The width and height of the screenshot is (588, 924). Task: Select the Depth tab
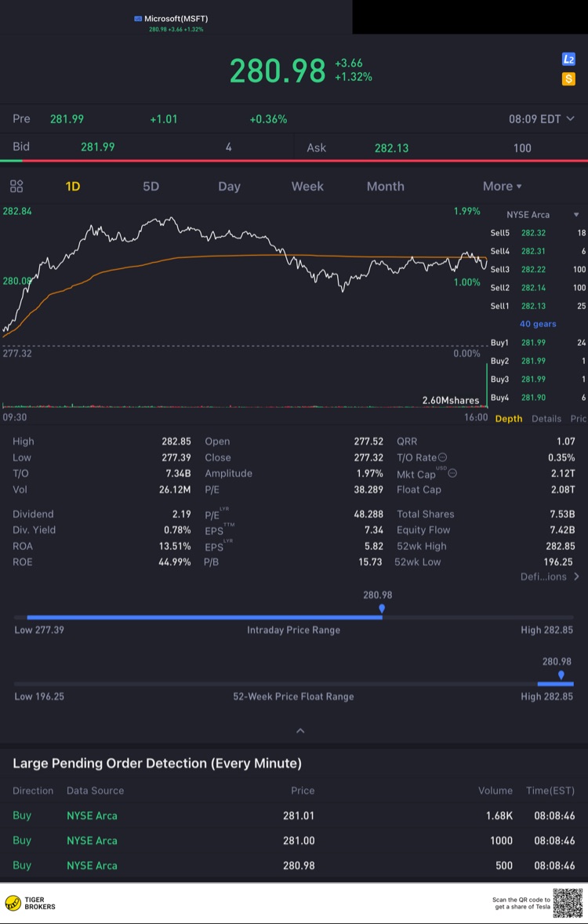(509, 418)
